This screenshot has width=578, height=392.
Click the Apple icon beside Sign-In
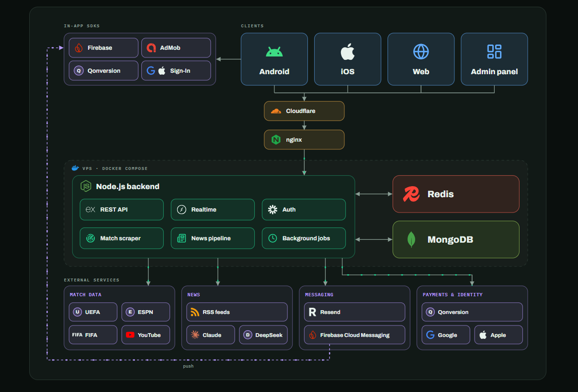(x=162, y=71)
